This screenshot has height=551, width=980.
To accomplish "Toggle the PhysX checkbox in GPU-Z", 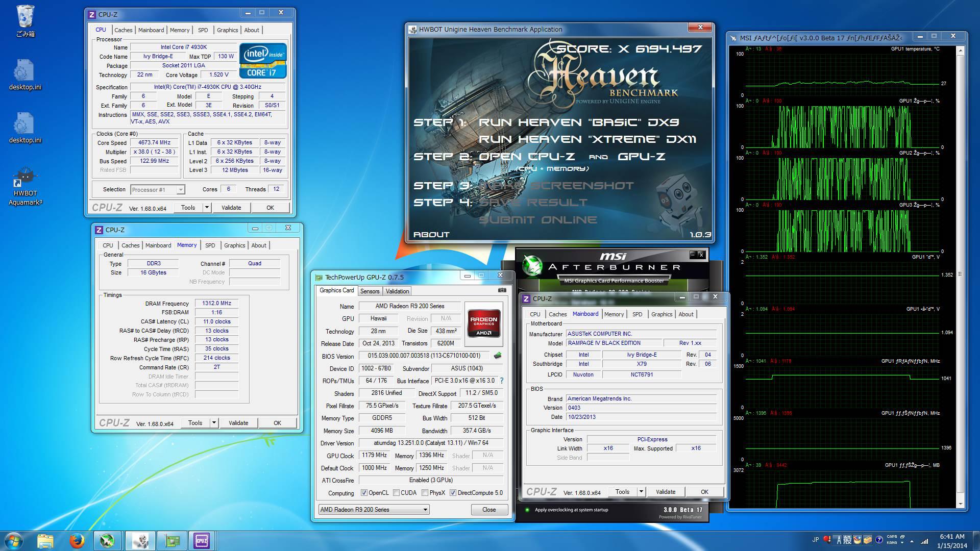I will pyautogui.click(x=425, y=493).
